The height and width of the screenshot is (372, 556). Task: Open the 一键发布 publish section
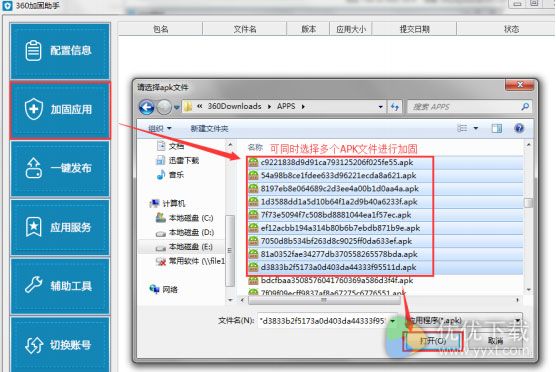(60, 168)
